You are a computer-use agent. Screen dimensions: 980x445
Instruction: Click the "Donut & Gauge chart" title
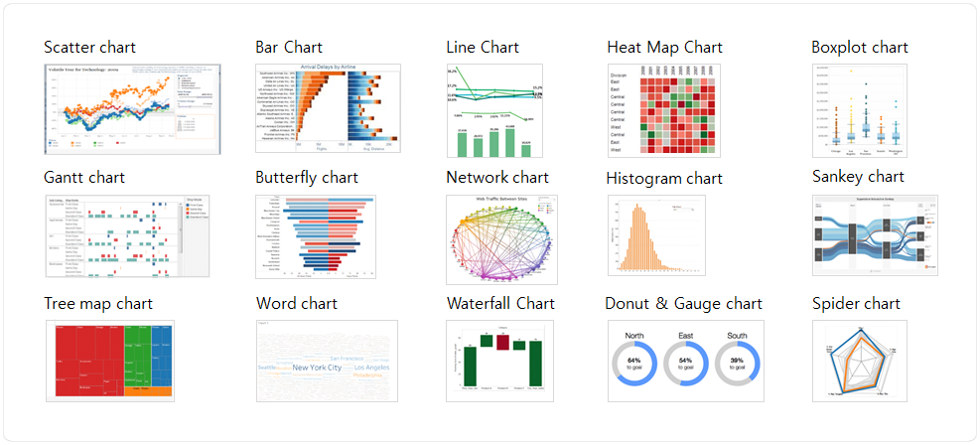(x=684, y=304)
